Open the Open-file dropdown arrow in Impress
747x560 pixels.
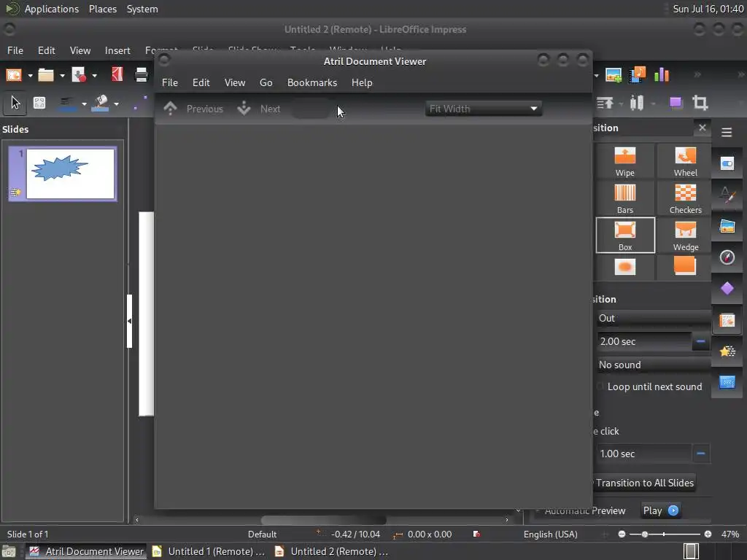62,75
